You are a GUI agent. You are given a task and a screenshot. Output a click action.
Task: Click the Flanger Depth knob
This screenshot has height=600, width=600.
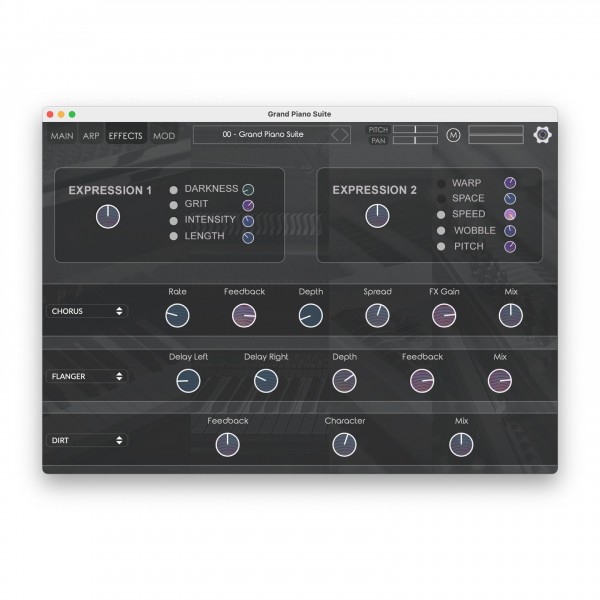(x=344, y=381)
